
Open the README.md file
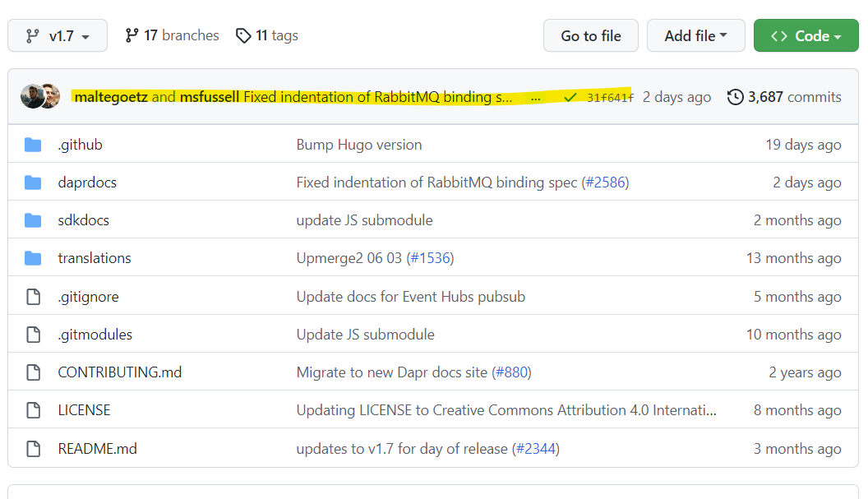point(98,449)
